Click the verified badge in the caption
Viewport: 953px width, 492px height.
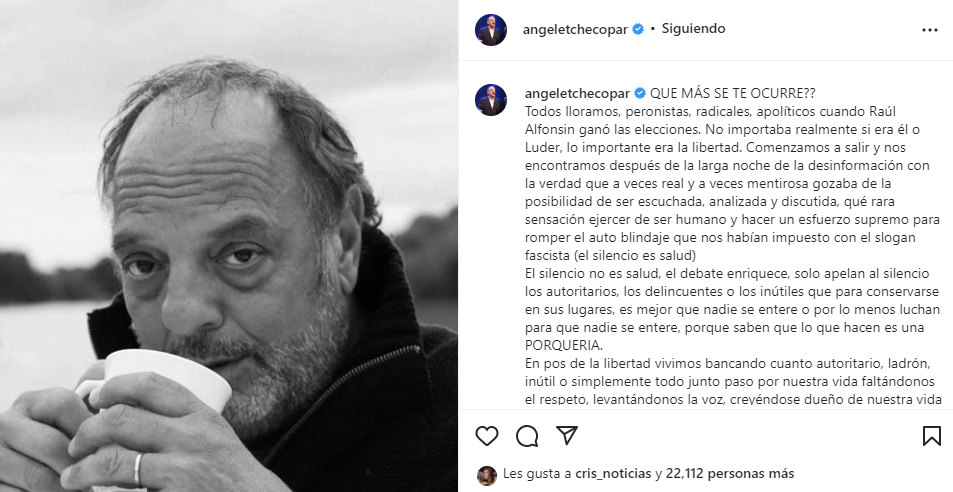(x=640, y=94)
